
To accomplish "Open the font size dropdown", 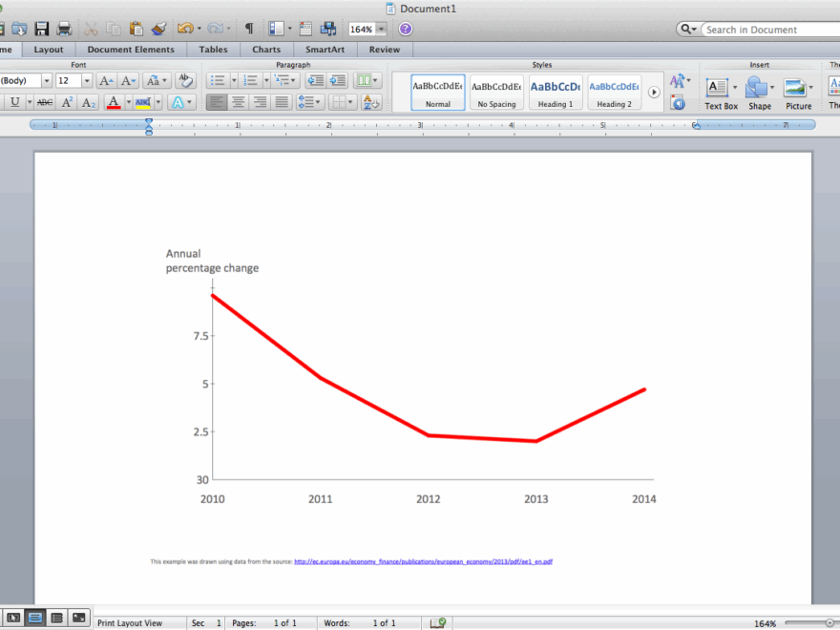I will click(x=88, y=81).
